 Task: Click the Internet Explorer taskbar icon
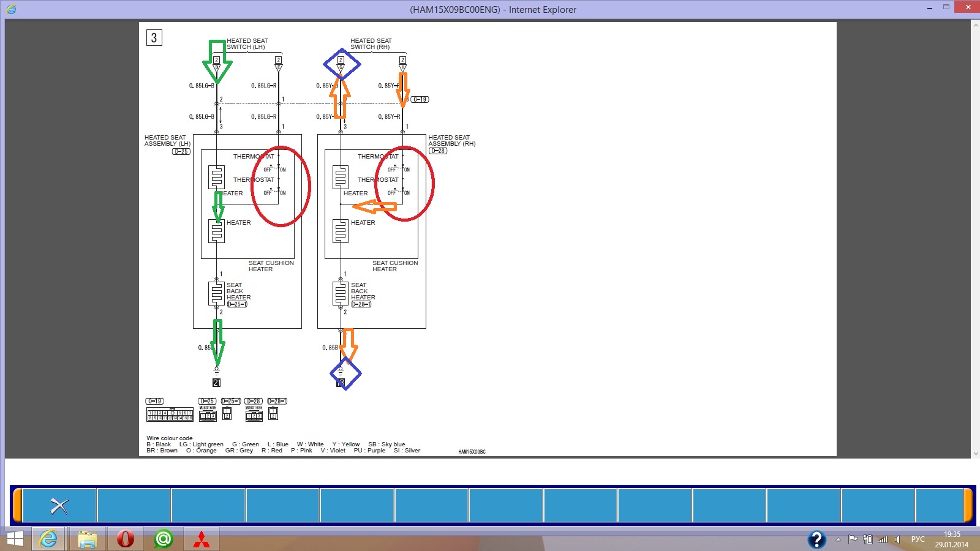pos(49,539)
